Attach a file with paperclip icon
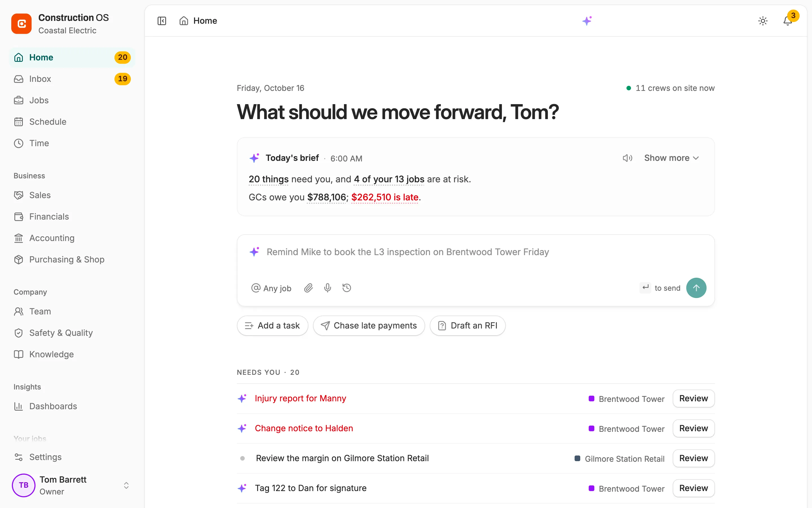 [x=308, y=288]
